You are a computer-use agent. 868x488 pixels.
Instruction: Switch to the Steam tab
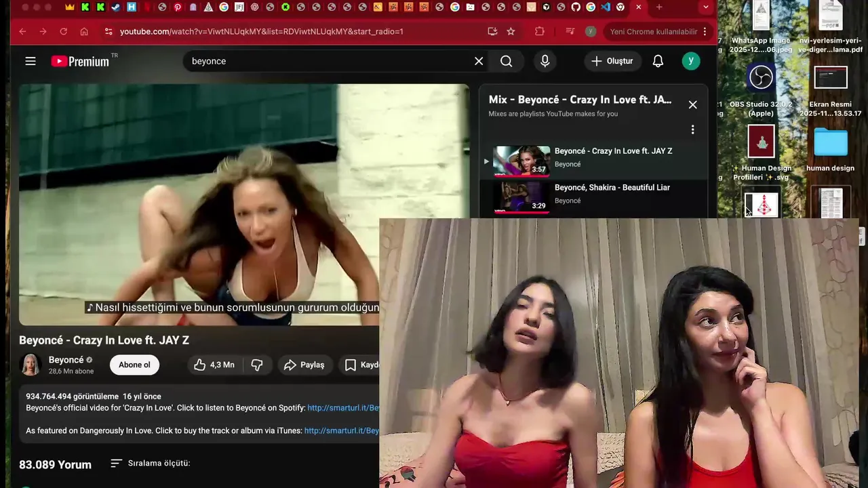pyautogui.click(x=116, y=7)
